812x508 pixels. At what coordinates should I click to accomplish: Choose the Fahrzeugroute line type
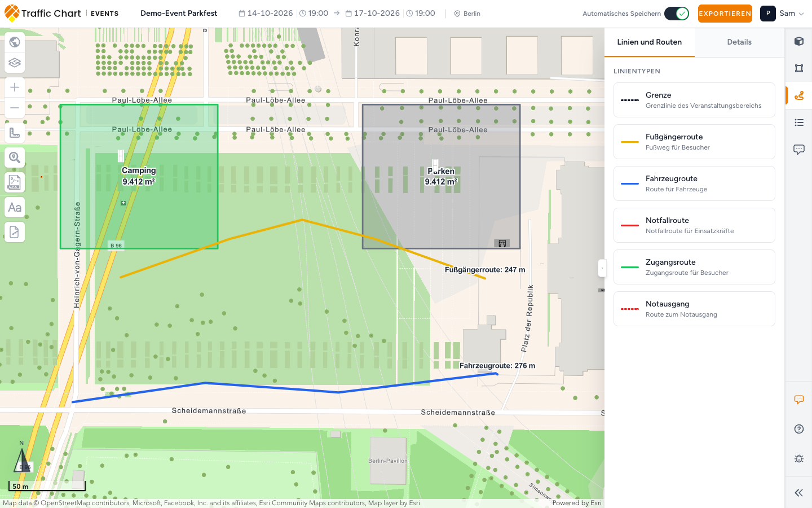pos(694,183)
